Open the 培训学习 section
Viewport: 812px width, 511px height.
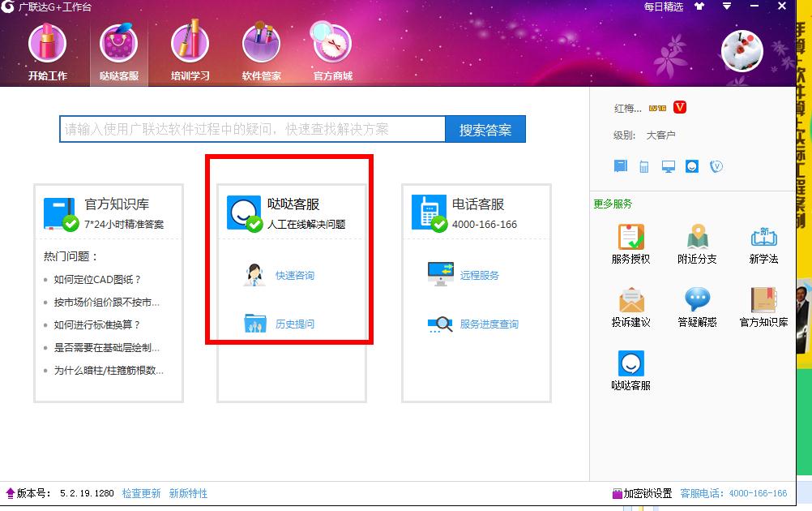pos(190,53)
